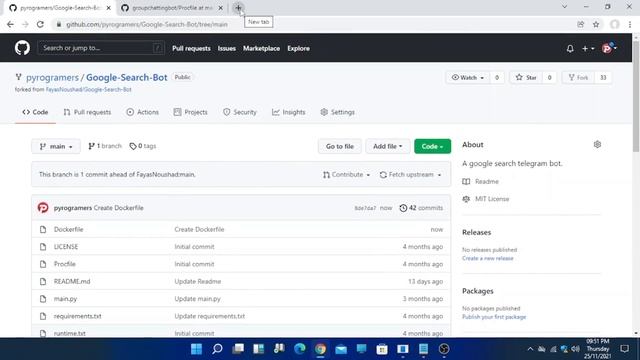Viewport: 640px width, 360px height.
Task: Click the 0 tags link
Action: 143,146
